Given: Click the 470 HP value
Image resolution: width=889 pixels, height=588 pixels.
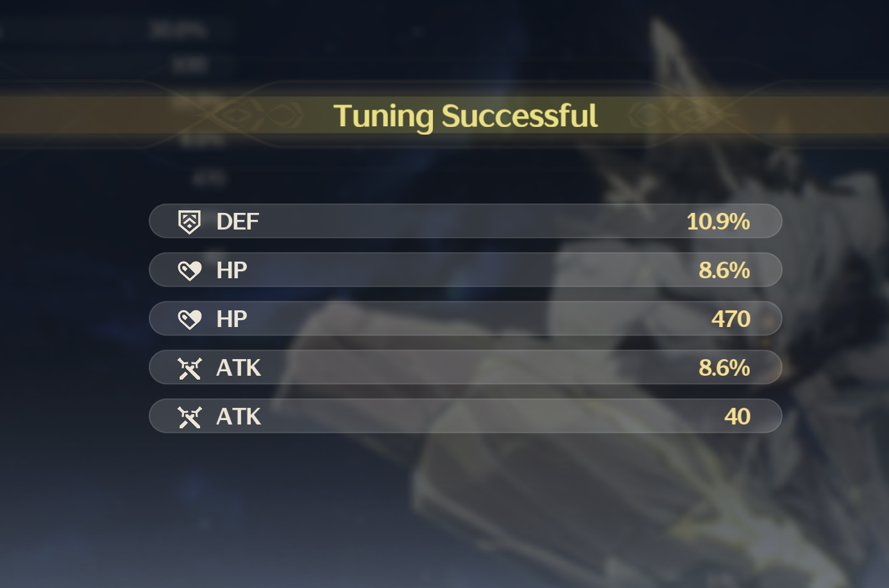Looking at the screenshot, I should coord(731,319).
